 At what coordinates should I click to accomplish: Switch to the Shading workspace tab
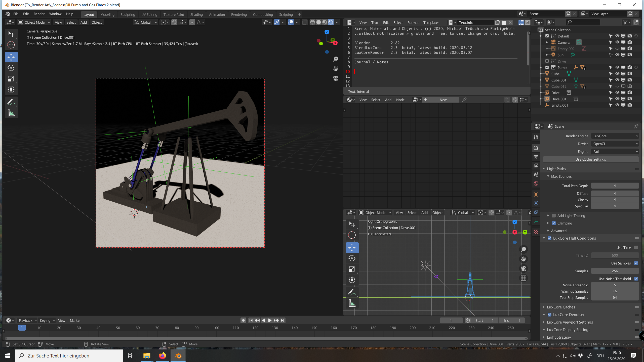point(196,14)
